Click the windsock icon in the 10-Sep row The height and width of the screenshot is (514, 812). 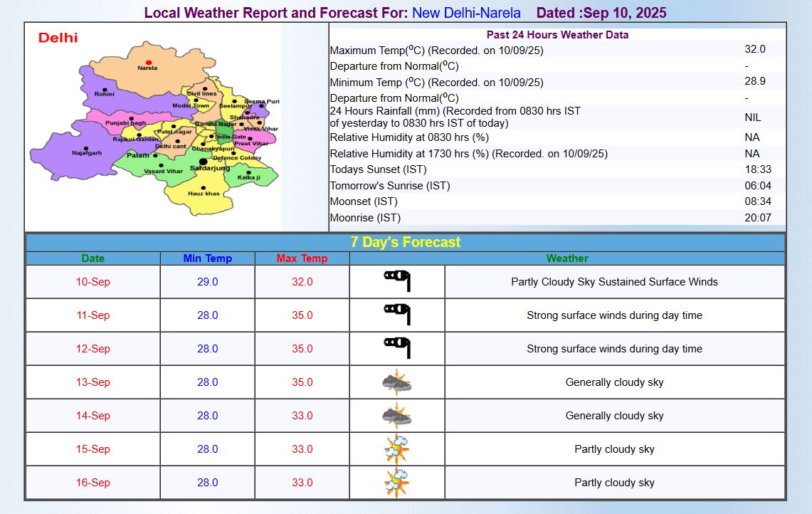[397, 280]
